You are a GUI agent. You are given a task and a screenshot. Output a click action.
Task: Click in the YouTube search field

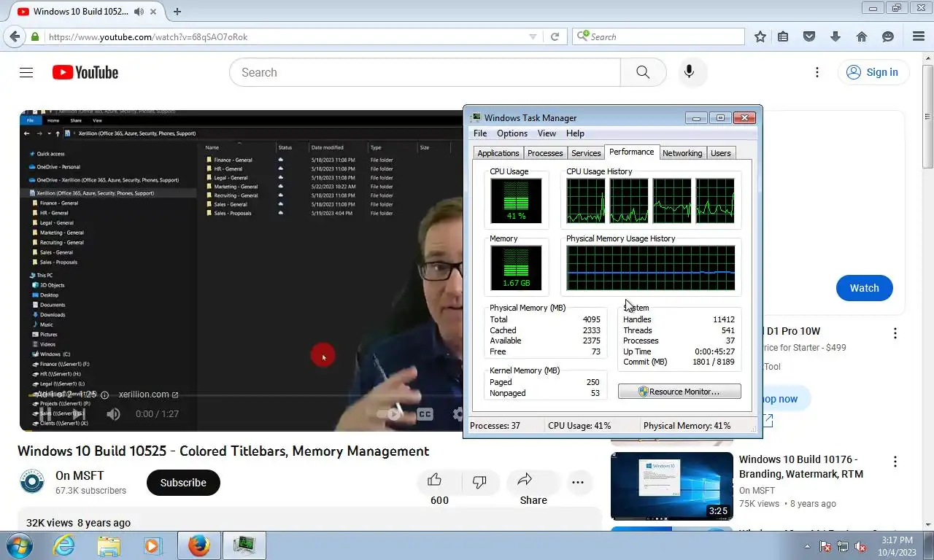[425, 72]
